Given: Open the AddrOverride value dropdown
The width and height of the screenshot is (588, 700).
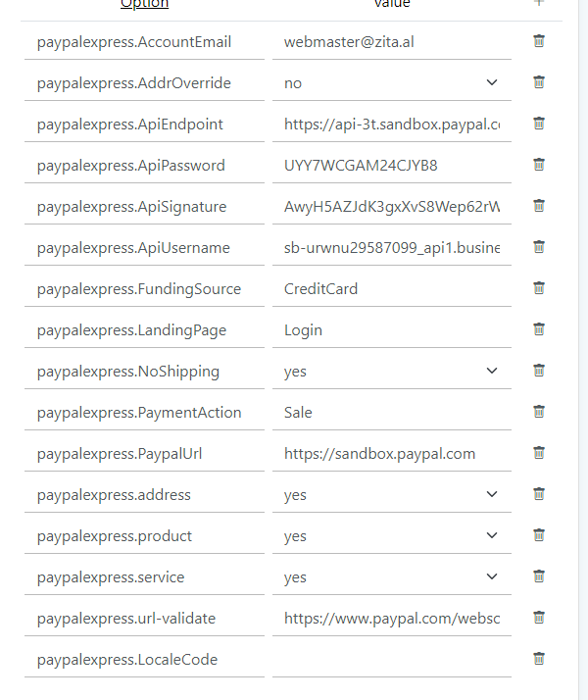Looking at the screenshot, I should click(392, 83).
